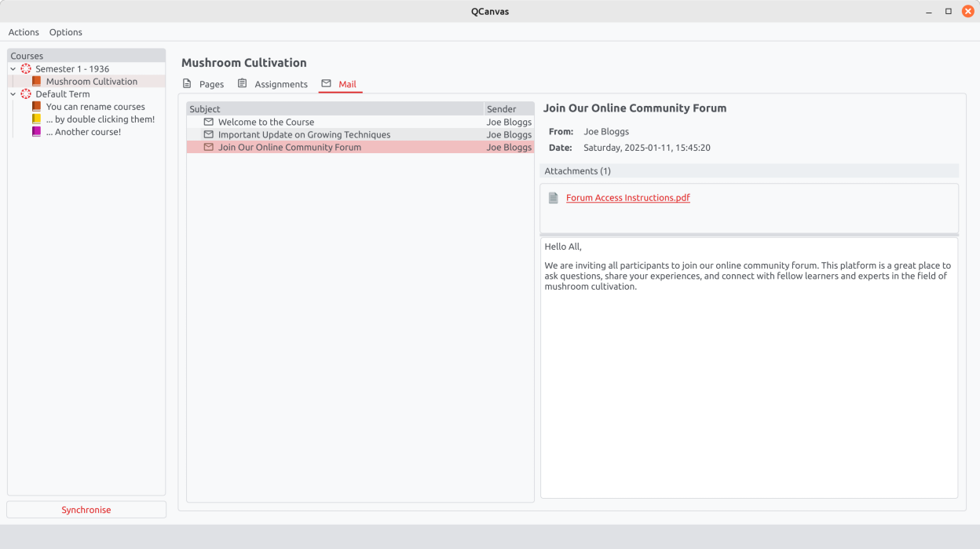Image resolution: width=980 pixels, height=549 pixels.
Task: Open the Actions menu
Action: (24, 32)
